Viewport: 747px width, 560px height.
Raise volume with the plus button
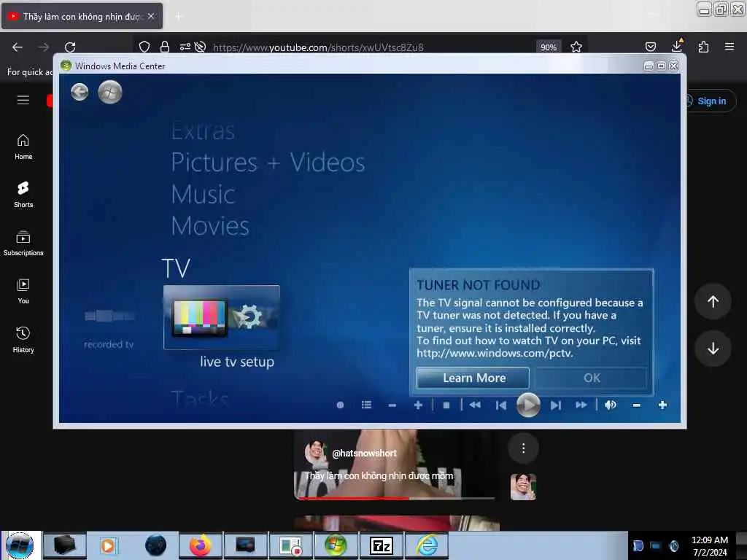(662, 405)
